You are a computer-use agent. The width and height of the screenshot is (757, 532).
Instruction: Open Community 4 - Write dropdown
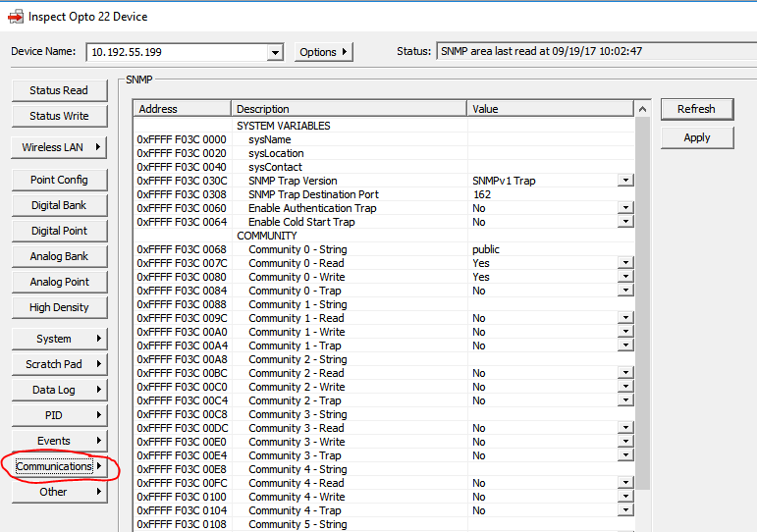pyautogui.click(x=625, y=497)
